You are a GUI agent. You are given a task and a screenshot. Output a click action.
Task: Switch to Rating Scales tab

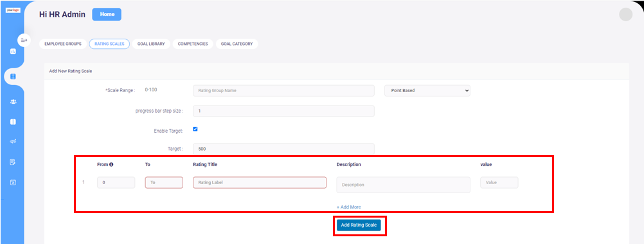click(109, 44)
